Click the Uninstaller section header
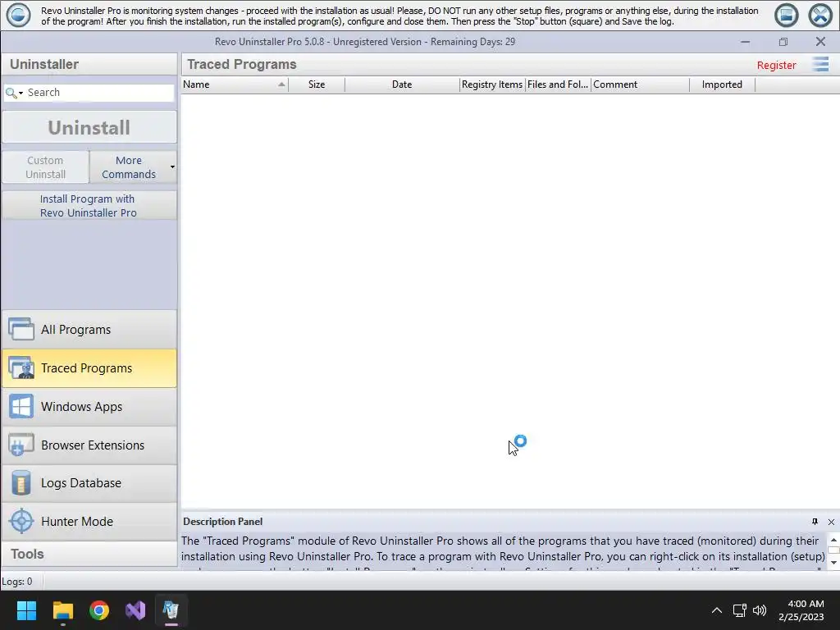The width and height of the screenshot is (840, 630). pyautogui.click(x=89, y=64)
